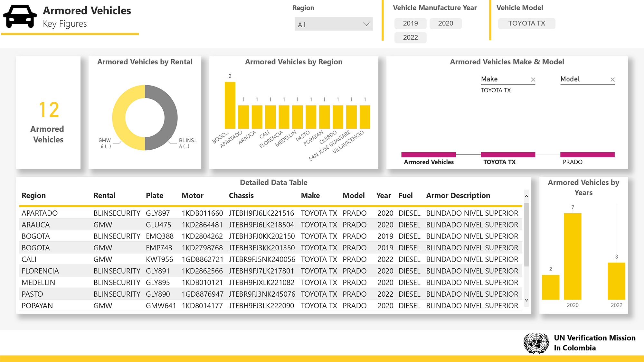
Task: Click the 2020 bar in years chart
Action: 573,256
